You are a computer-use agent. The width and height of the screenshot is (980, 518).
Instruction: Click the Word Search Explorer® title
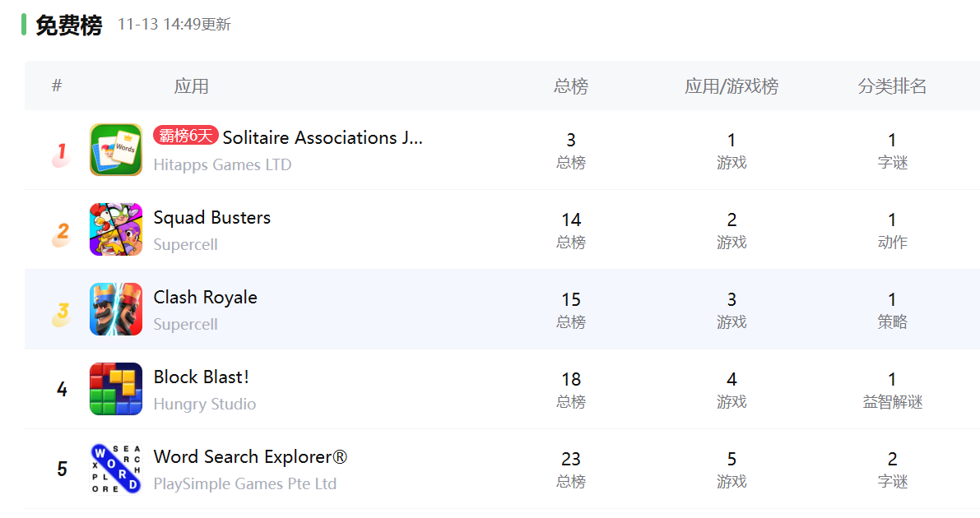pos(250,457)
